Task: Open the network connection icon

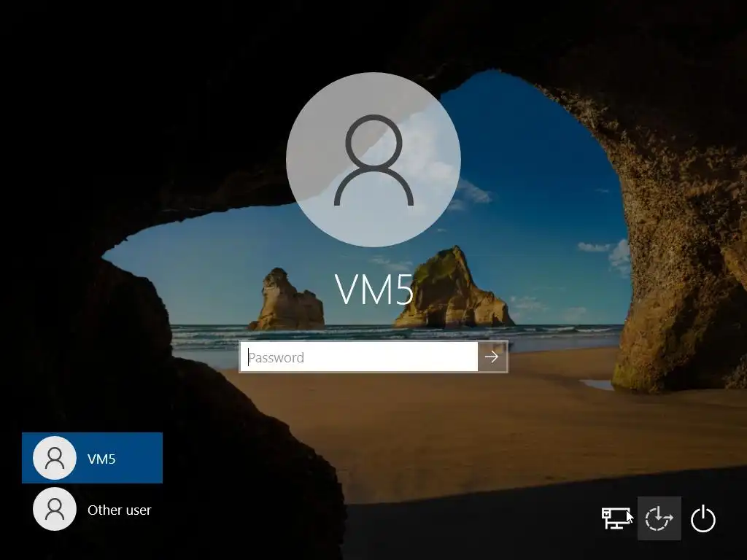Action: click(616, 518)
